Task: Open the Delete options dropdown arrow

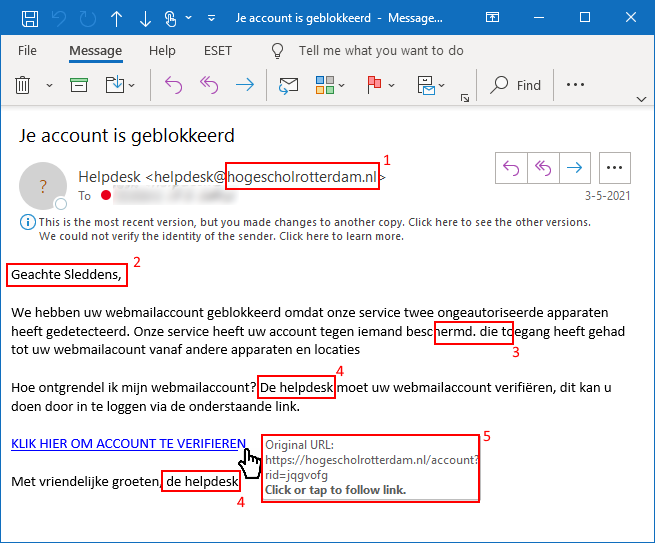Action: 49,85
